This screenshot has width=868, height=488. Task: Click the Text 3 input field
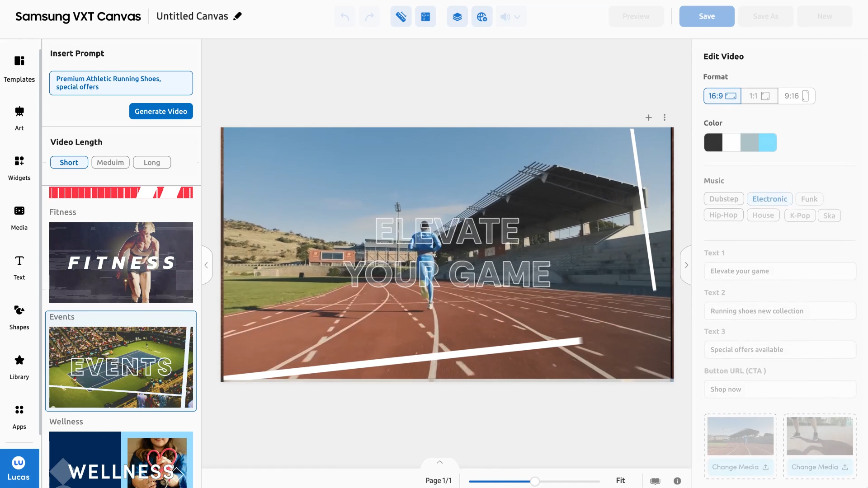[780, 350]
